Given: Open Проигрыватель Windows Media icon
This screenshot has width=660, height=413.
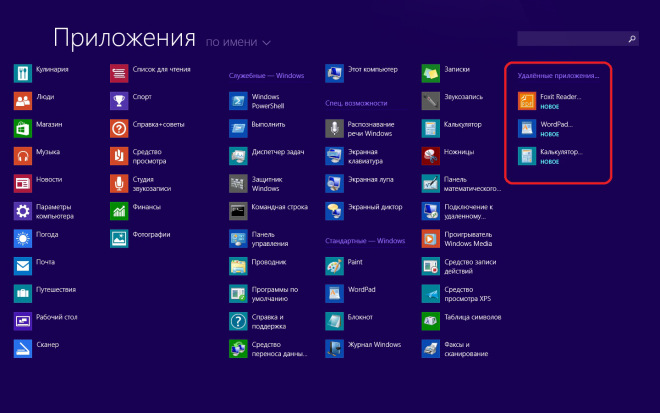Looking at the screenshot, I should coord(430,238).
